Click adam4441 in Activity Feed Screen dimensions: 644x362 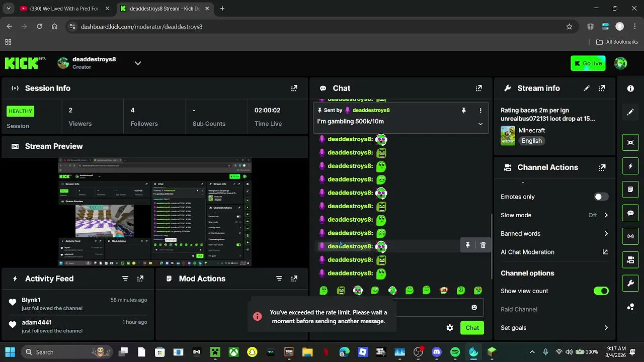[37, 322]
